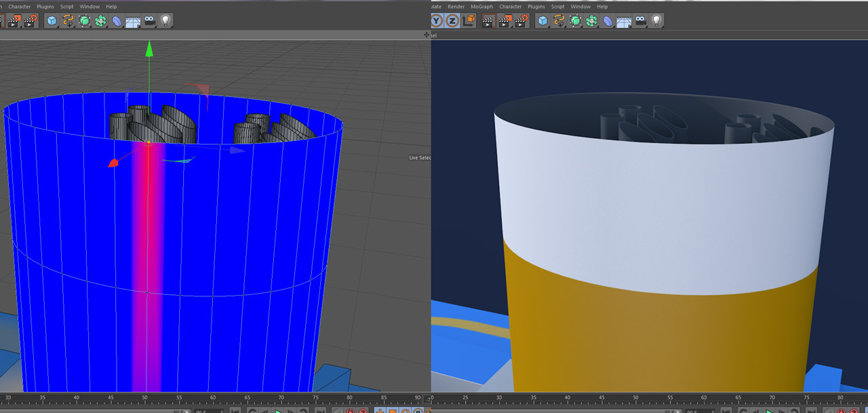Add a Camera object from right toolbar
This screenshot has width=868, height=413.
640,21
